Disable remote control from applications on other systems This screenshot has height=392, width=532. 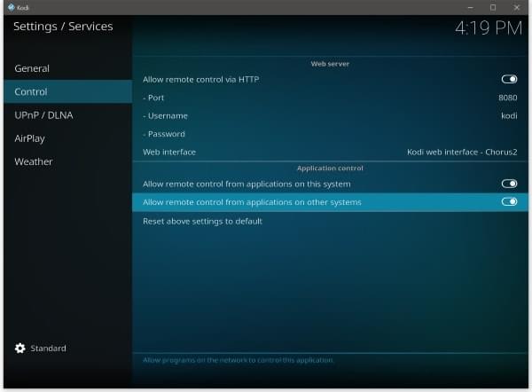(x=509, y=202)
